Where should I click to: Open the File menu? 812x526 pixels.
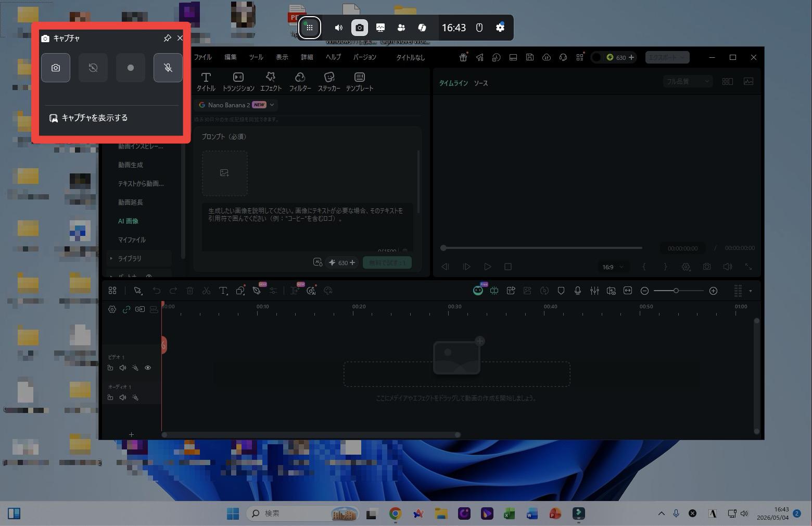point(202,57)
